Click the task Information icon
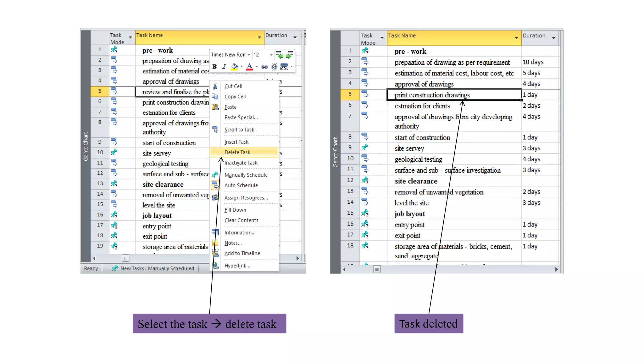 point(215,232)
